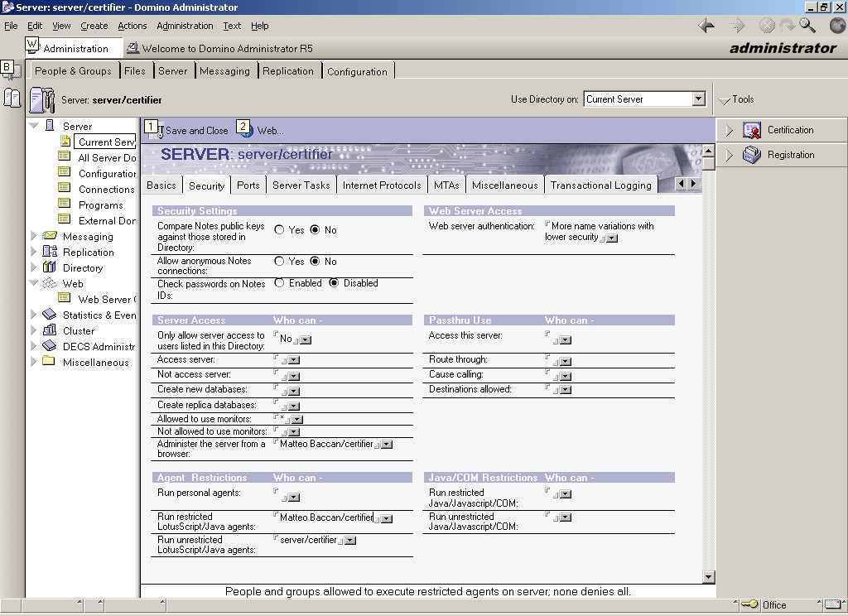This screenshot has width=848, height=616.
Task: Open Web server authentication dropdown arrow
Action: tap(612, 238)
